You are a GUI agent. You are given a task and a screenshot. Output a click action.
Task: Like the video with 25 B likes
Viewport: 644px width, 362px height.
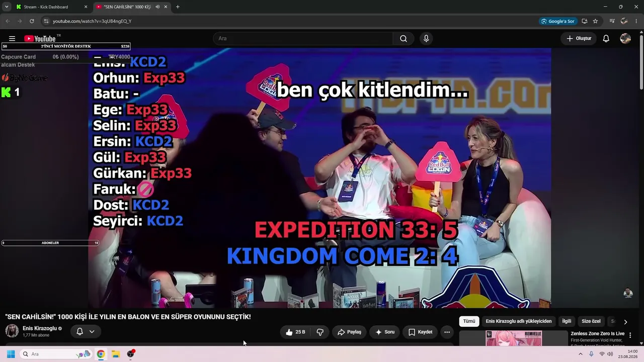[296, 332]
